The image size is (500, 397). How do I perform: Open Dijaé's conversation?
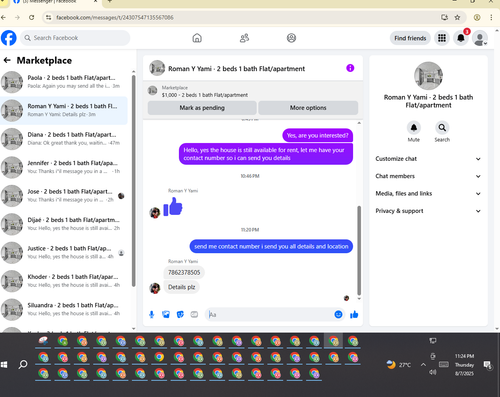[x=63, y=224]
